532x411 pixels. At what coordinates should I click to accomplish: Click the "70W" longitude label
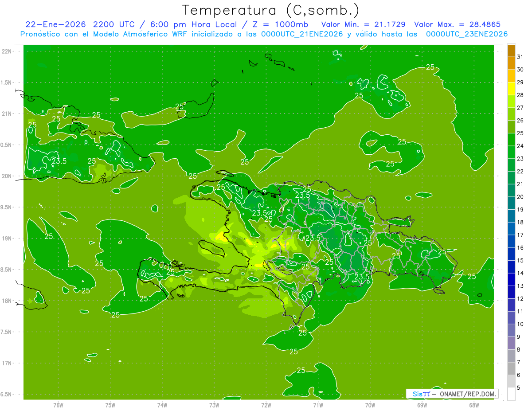pos(370,405)
